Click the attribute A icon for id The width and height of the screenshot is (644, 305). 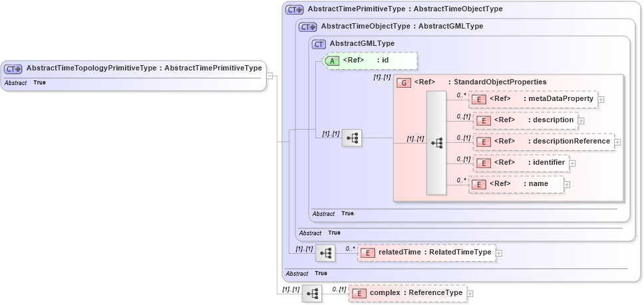pyautogui.click(x=332, y=61)
